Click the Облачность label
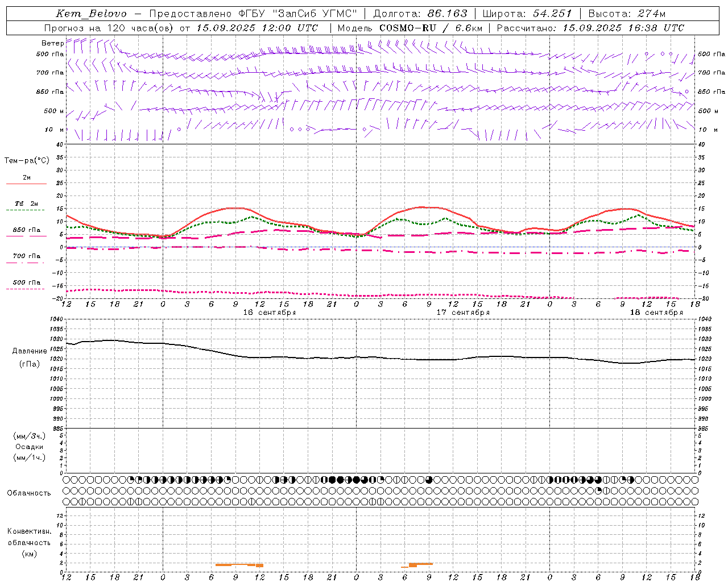This screenshot has height=582, width=728. point(29,493)
